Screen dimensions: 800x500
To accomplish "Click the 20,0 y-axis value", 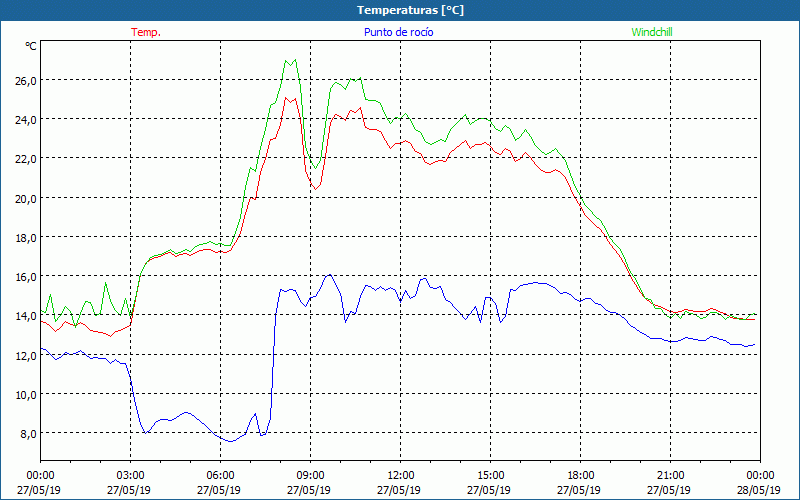I will coord(25,198).
